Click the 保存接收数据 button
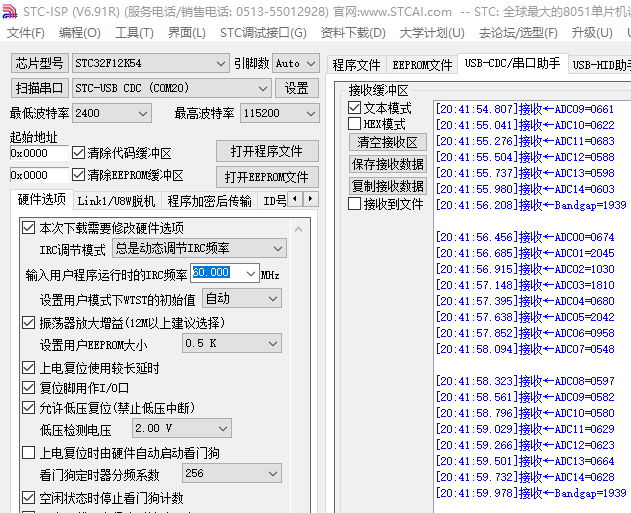631x513 pixels. pos(388,164)
